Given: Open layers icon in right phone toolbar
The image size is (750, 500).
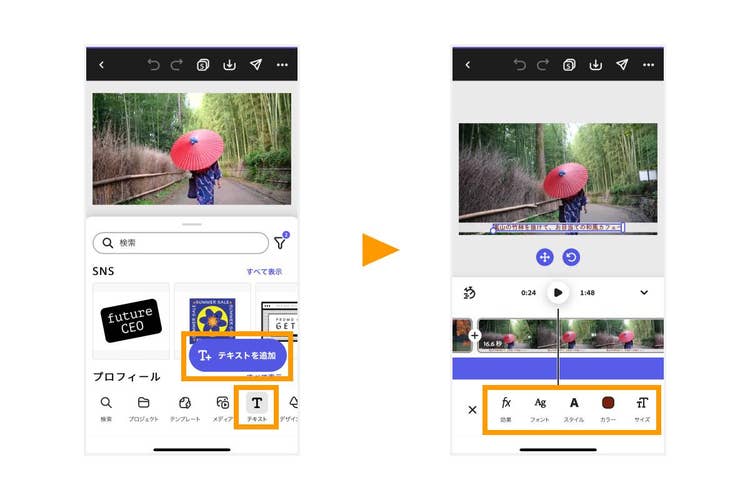Looking at the screenshot, I should point(569,65).
